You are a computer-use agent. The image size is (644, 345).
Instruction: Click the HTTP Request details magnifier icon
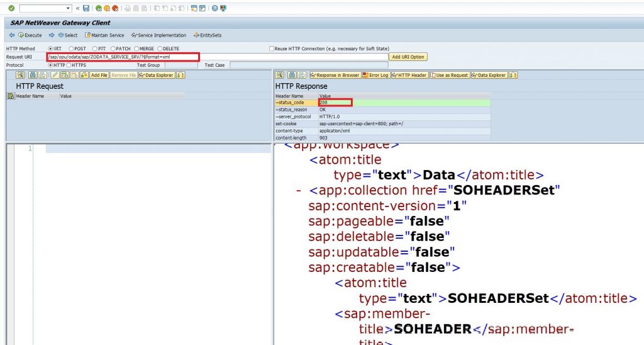click(x=20, y=76)
